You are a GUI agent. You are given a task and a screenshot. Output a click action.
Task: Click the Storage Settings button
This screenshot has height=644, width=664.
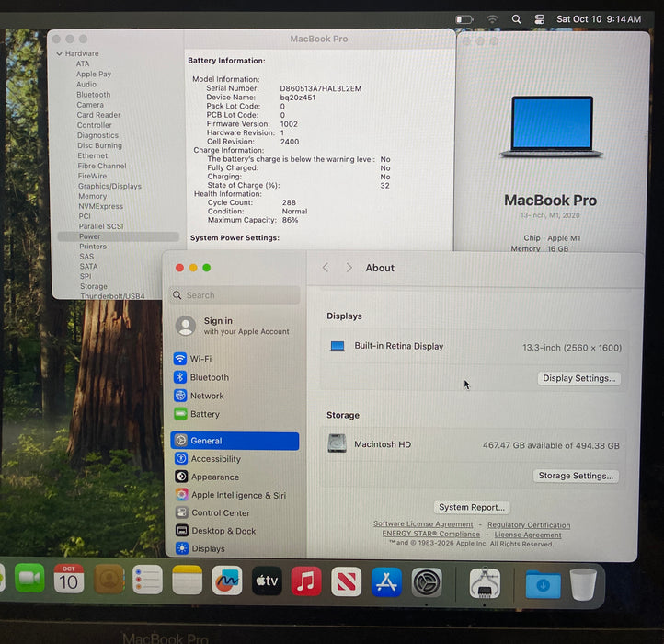576,476
